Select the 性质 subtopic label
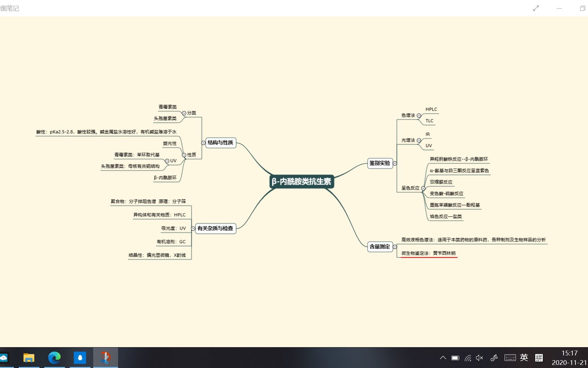Viewport: 588px width, 368px height. (x=192, y=155)
